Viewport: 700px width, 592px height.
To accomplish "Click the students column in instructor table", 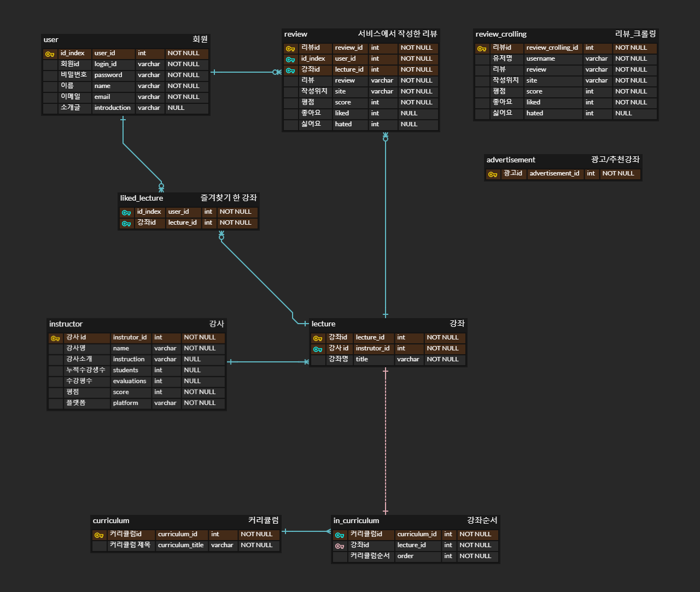I will pos(126,371).
